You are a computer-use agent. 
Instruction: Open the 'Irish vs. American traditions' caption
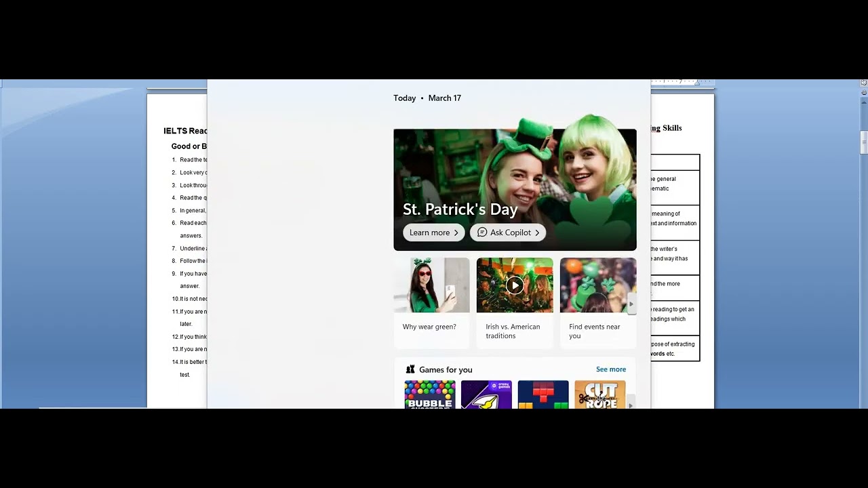click(513, 331)
